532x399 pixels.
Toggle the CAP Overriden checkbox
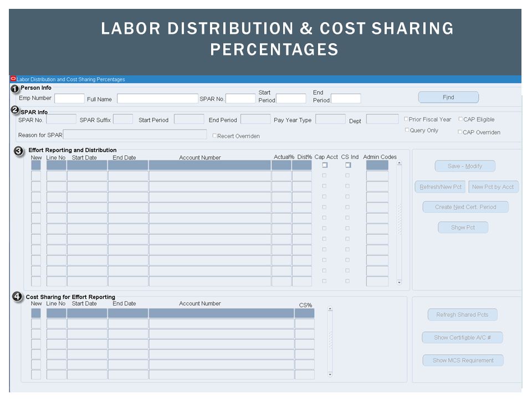(460, 132)
